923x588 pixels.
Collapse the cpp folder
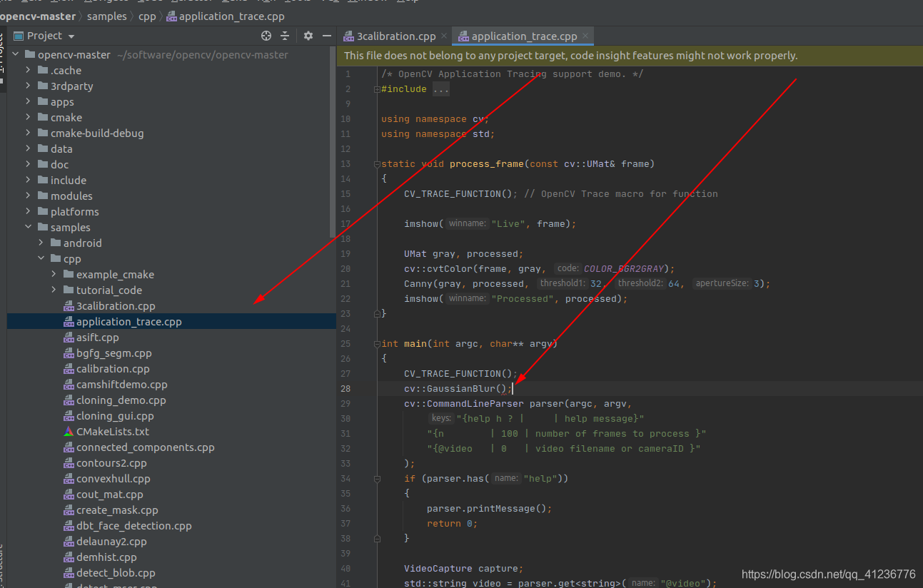(x=41, y=259)
